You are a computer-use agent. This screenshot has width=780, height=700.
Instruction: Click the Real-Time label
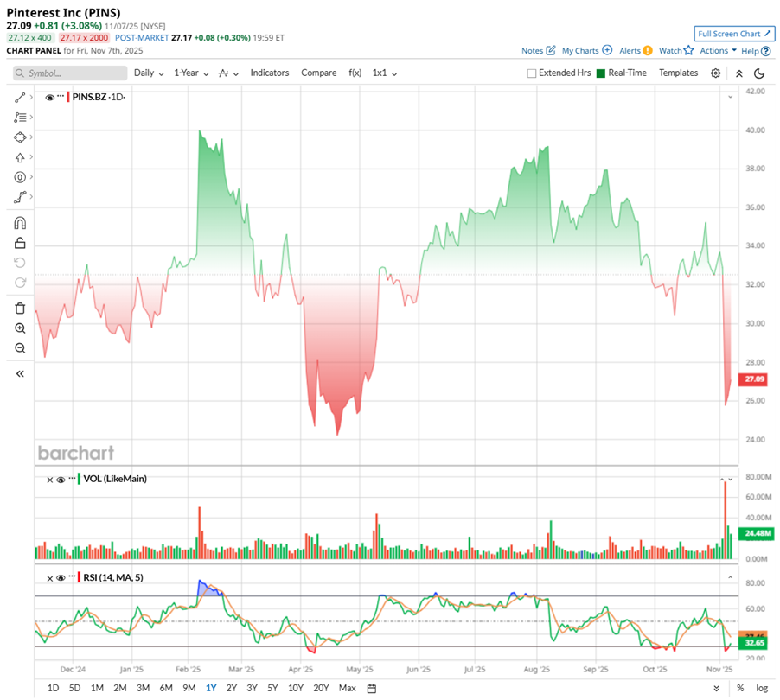pyautogui.click(x=627, y=73)
